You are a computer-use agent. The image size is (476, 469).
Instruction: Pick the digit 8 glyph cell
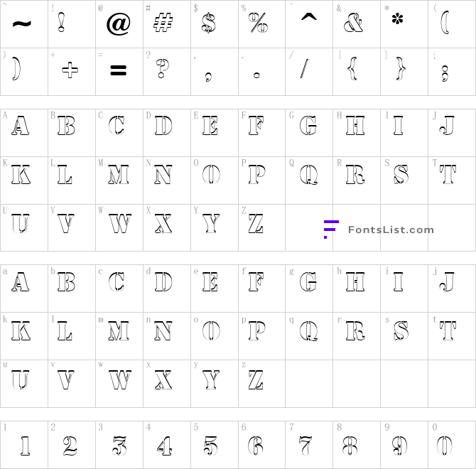pos(353,445)
